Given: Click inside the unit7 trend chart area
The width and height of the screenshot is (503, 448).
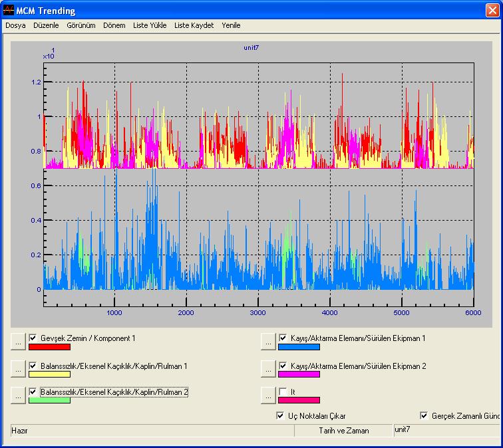Looking at the screenshot, I should (x=258, y=199).
